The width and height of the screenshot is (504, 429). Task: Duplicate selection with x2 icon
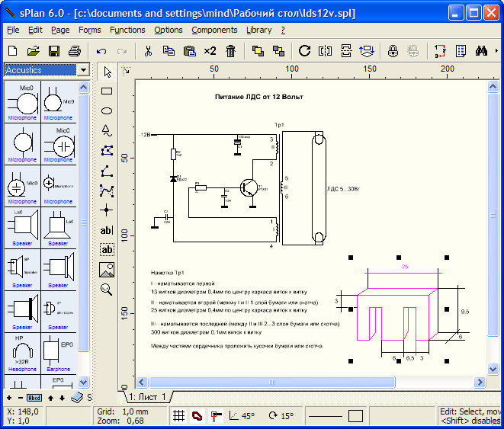tap(210, 51)
